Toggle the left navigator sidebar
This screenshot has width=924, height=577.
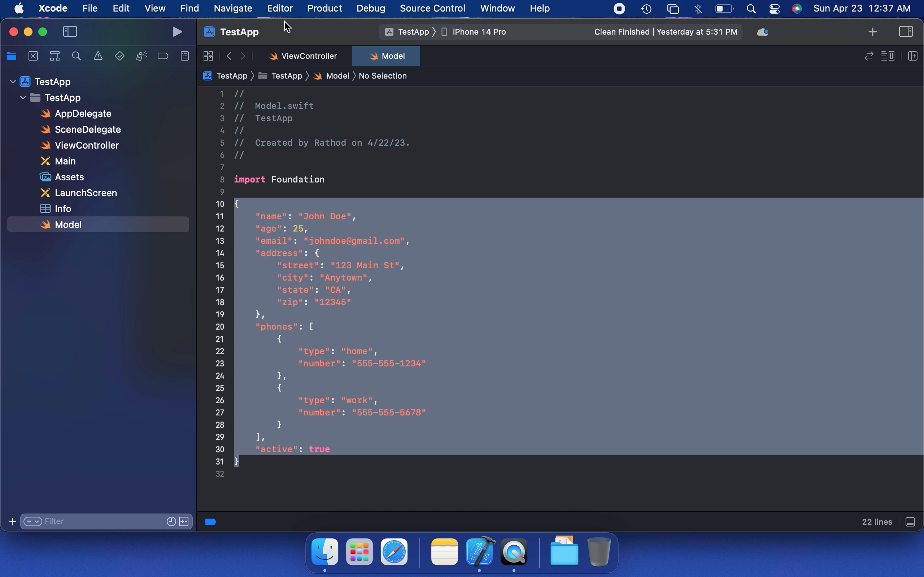click(x=70, y=32)
